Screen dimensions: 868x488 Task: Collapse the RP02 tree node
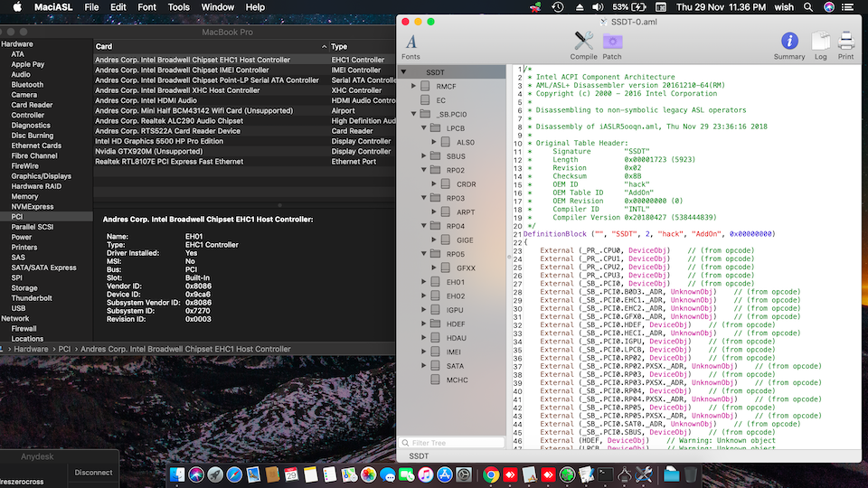tap(424, 170)
